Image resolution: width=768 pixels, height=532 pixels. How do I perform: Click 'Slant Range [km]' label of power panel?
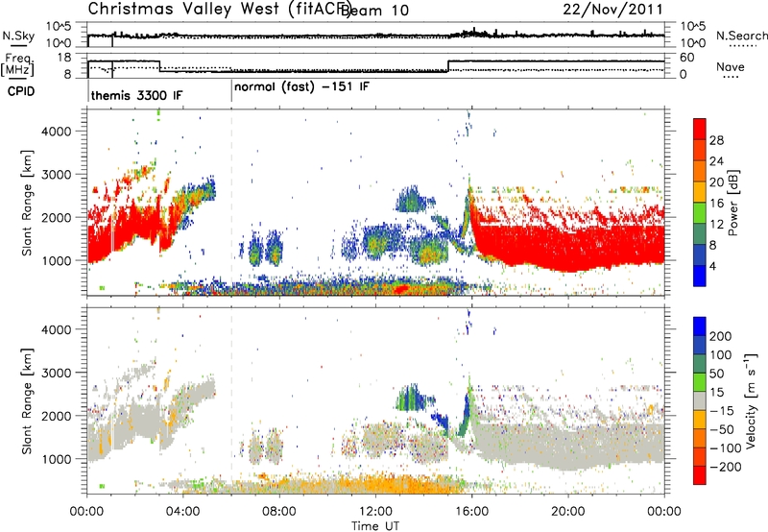(x=27, y=203)
